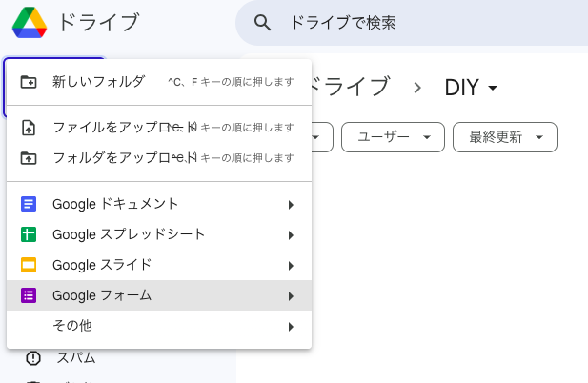
Task: Click the search magnifier icon
Action: pyautogui.click(x=262, y=23)
